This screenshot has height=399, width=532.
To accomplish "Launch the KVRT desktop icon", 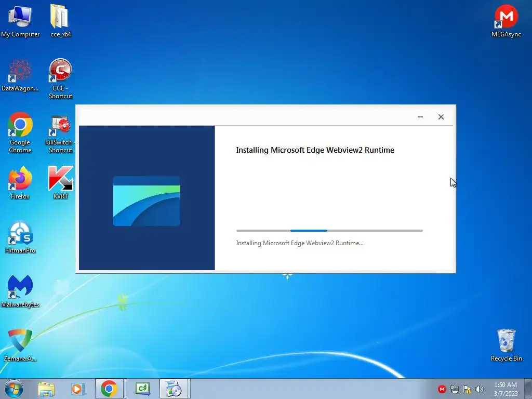I will 60,182.
